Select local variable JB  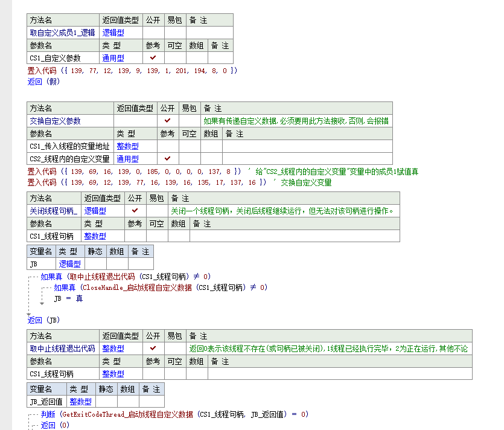[x=33, y=264]
